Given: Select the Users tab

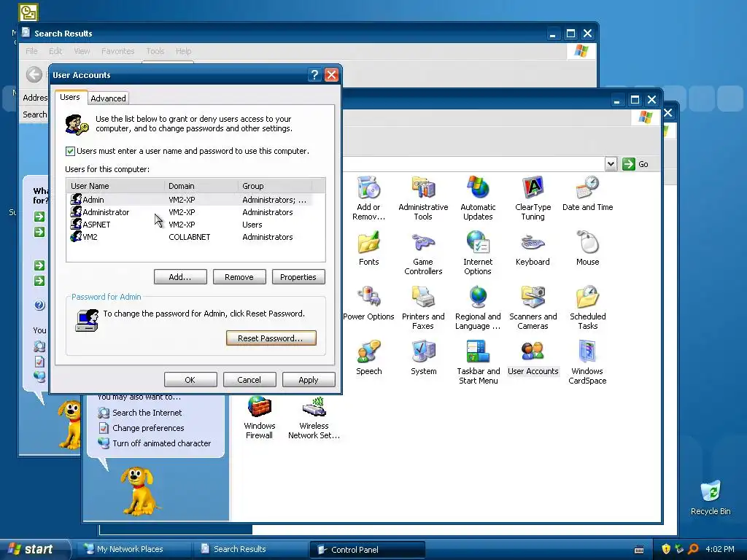Looking at the screenshot, I should click(x=69, y=97).
